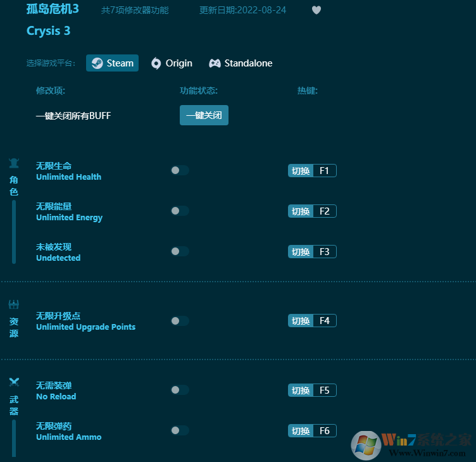Click the 切换 button for F2 hotkey

pyautogui.click(x=301, y=211)
